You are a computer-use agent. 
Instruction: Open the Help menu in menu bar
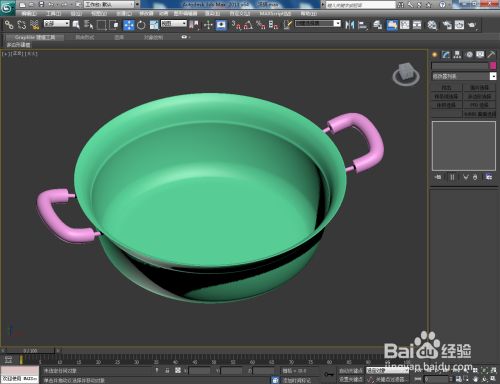tap(308, 14)
